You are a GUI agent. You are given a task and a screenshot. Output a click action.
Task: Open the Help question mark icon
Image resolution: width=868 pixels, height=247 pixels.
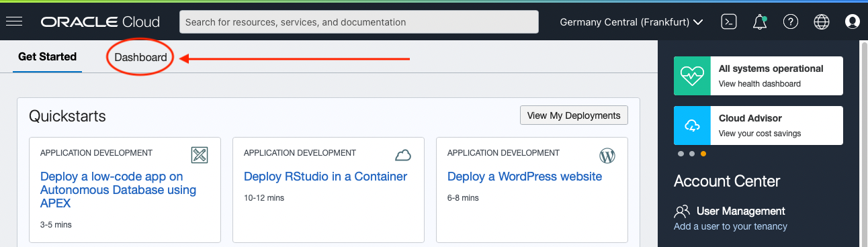[x=790, y=22]
